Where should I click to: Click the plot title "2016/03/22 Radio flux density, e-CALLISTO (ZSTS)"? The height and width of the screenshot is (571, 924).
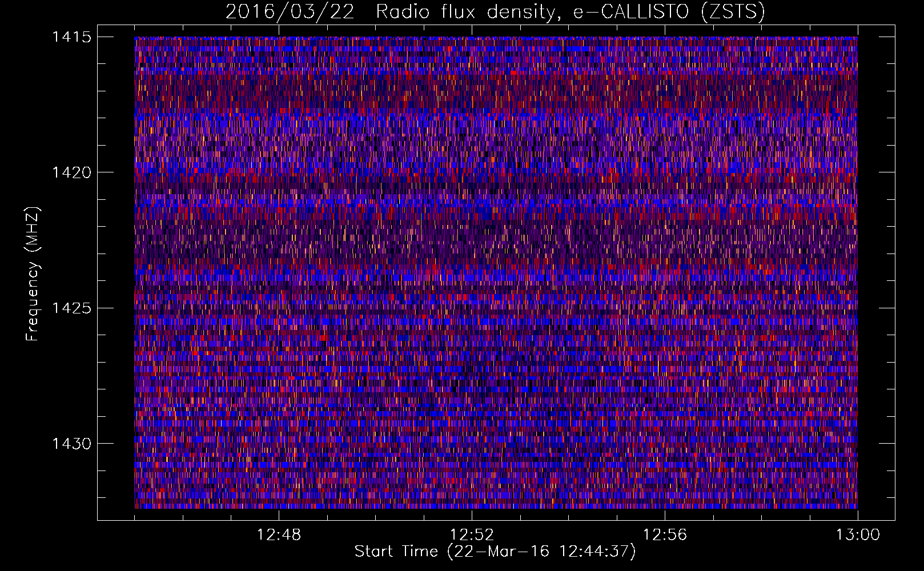[x=495, y=12]
